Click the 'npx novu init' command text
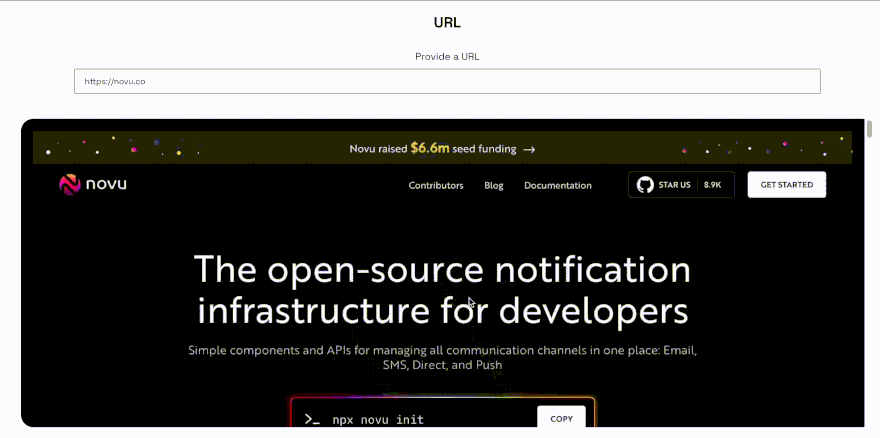The width and height of the screenshot is (880, 438). pos(378,419)
